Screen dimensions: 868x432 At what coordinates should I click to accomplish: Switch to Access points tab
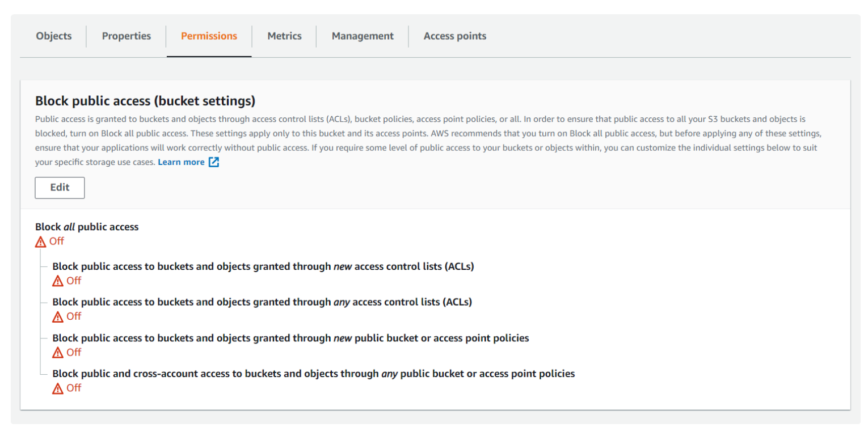click(x=454, y=36)
